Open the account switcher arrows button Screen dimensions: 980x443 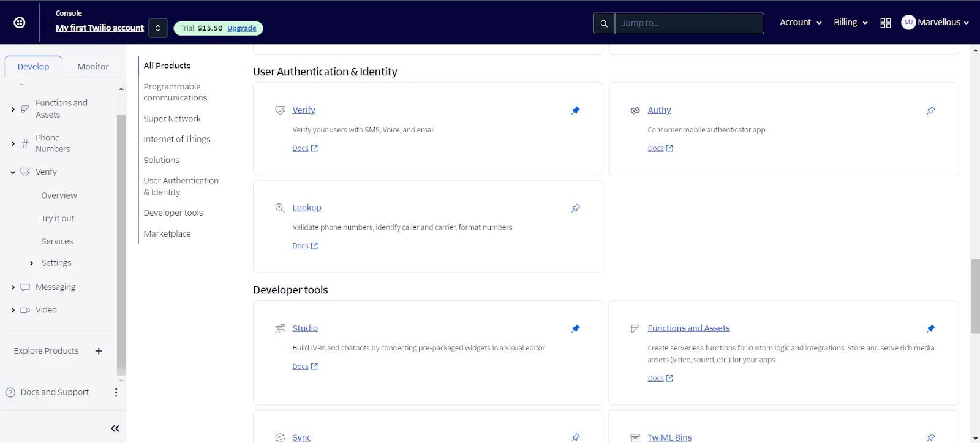(158, 28)
